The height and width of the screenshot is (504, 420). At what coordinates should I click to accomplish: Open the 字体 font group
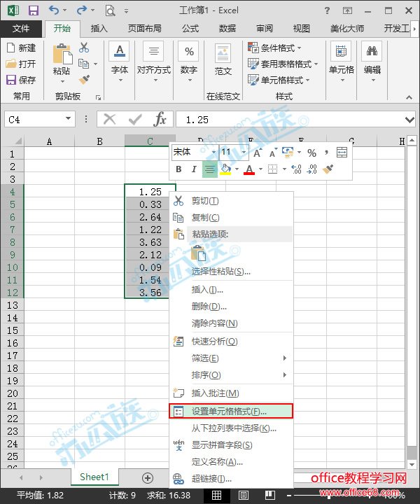(x=120, y=61)
